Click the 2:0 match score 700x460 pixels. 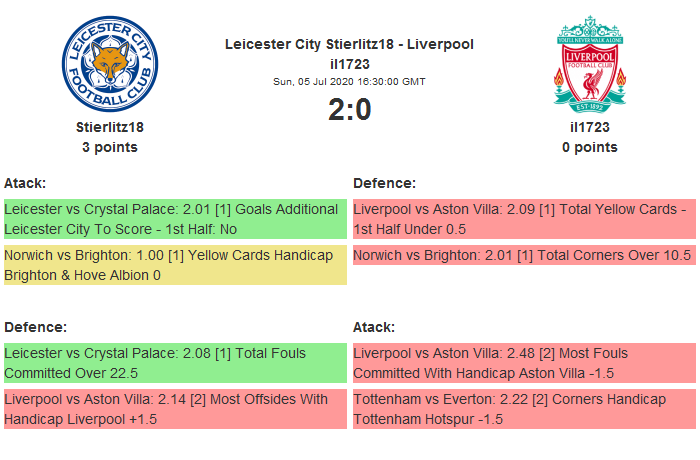(349, 110)
